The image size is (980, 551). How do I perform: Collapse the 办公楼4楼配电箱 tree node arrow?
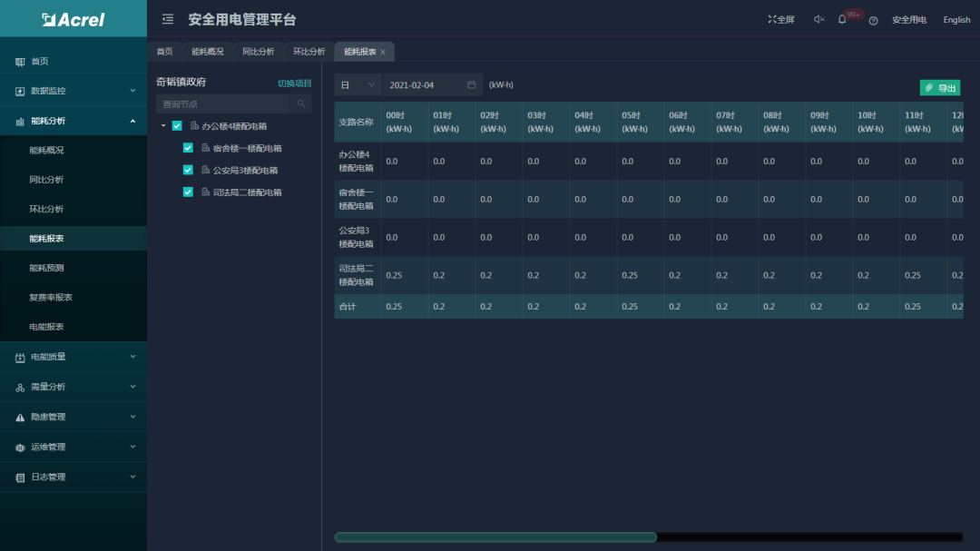[163, 126]
